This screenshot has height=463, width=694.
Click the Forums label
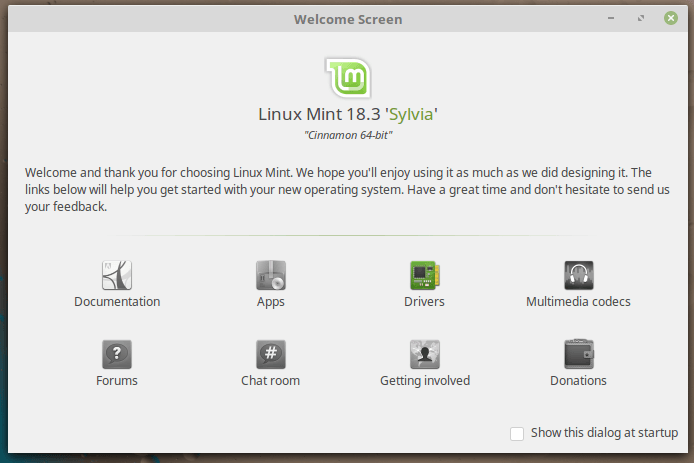pos(117,381)
